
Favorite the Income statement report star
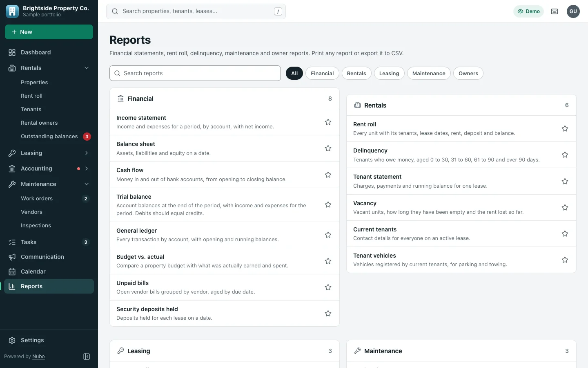point(328,122)
